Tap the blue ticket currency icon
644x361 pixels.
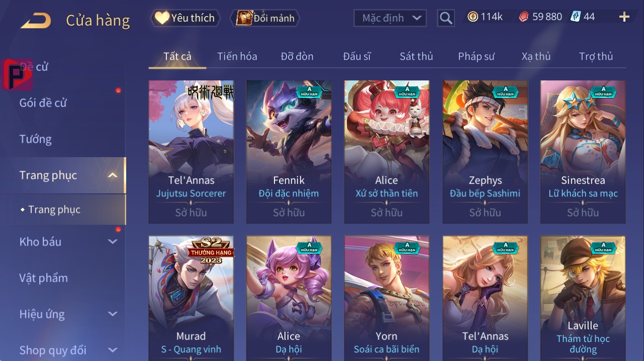[576, 17]
